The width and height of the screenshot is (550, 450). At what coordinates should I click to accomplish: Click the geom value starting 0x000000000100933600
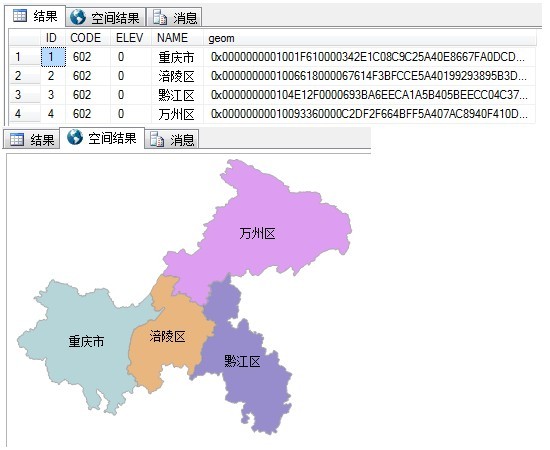pyautogui.click(x=369, y=114)
